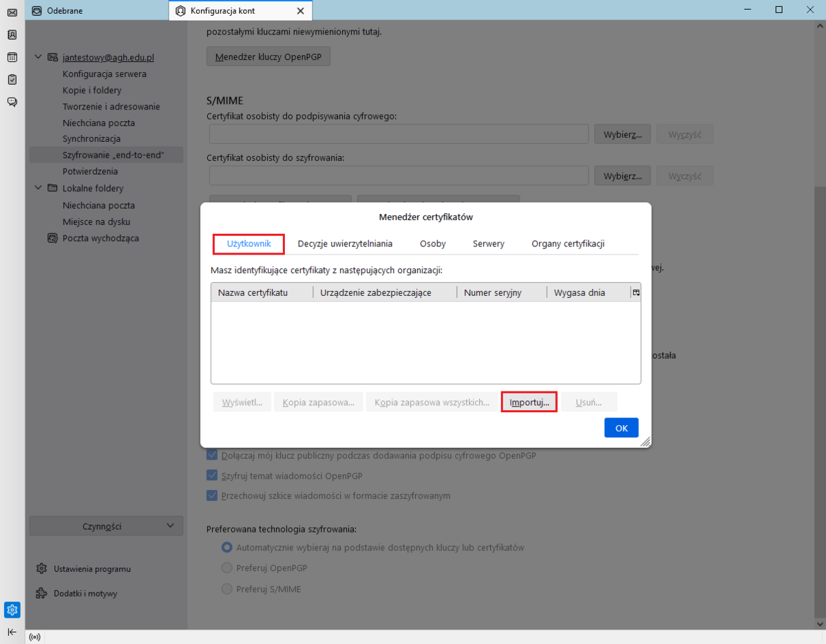Select 'Preferuj S/MIME' radio button
The image size is (826, 644).
coord(226,589)
